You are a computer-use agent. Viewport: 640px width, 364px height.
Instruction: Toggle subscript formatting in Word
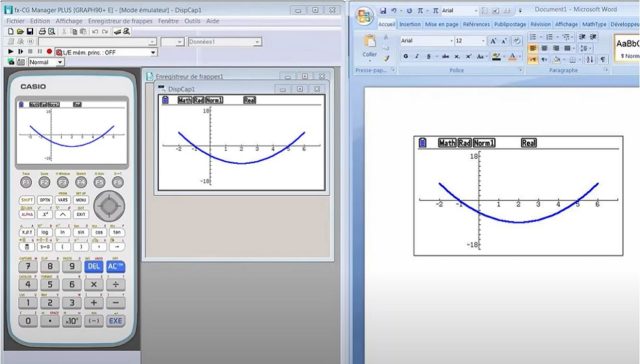[x=457, y=56]
